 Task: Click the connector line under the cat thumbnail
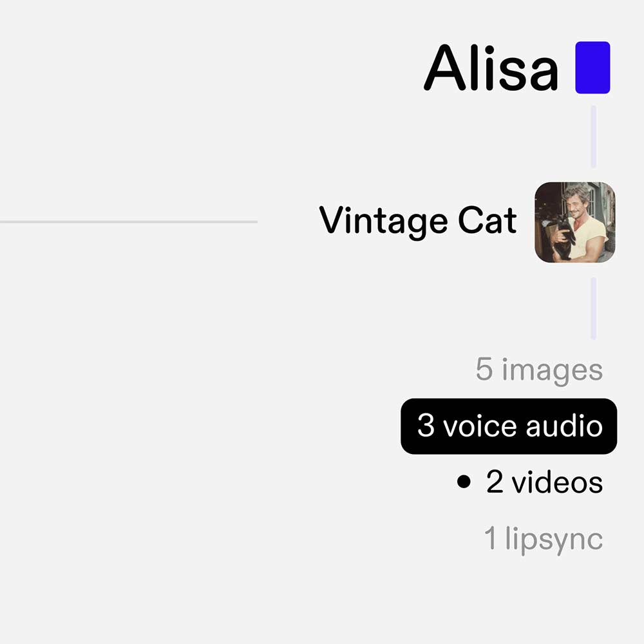coord(593,308)
